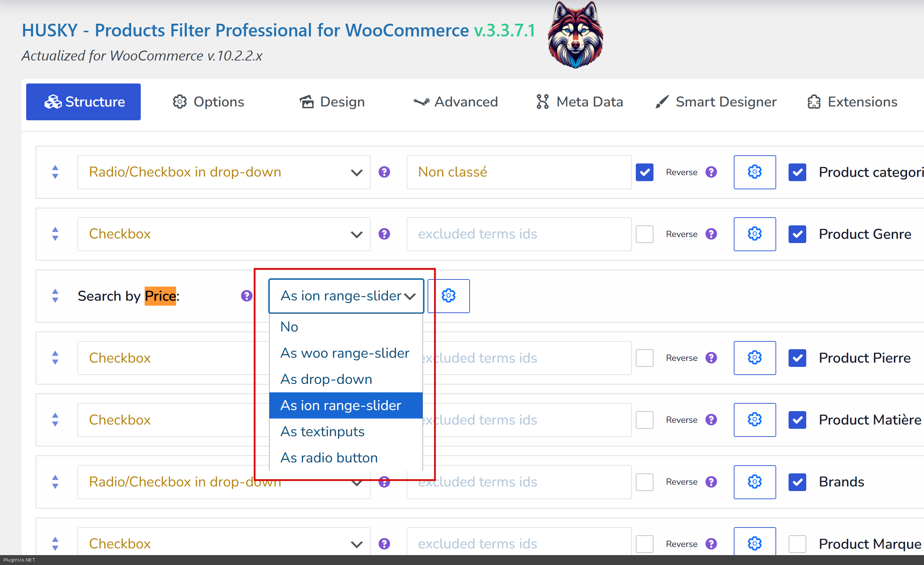Open the Smart Designer tab
Image resolution: width=924 pixels, height=565 pixels.
(715, 102)
